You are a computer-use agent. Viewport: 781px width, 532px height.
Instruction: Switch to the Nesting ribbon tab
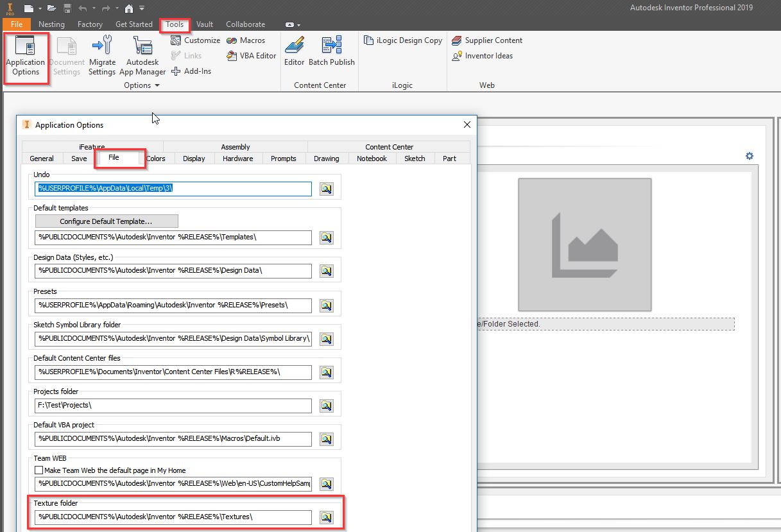click(x=51, y=24)
